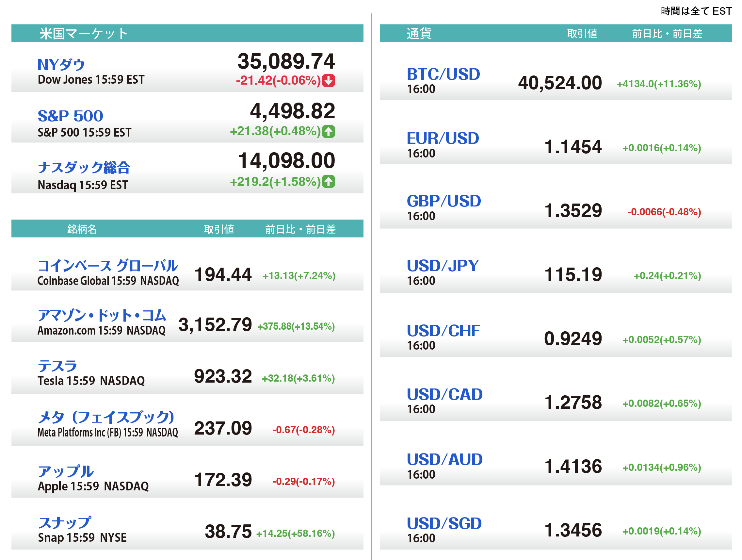Click the テスラ stock name
Viewport: 742px width, 560px height.
[x=57, y=366]
